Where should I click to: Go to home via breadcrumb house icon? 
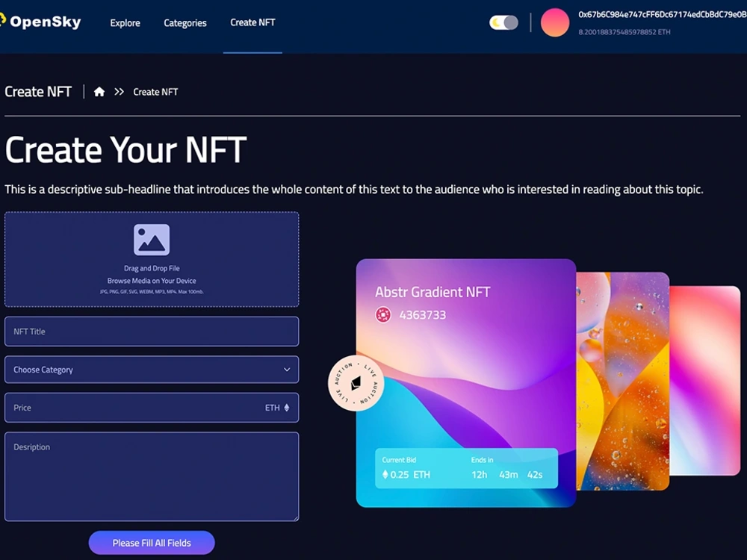tap(99, 91)
